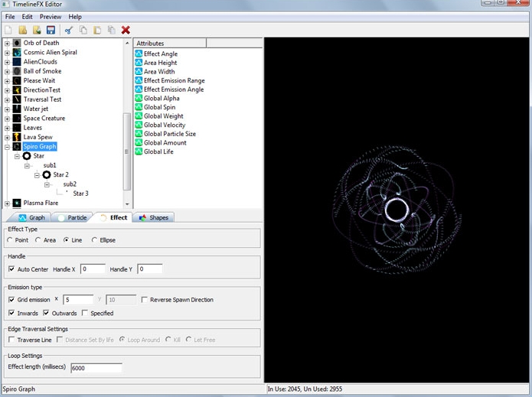Click the Lava Spew effect thumbnail icon
This screenshot has width=532, height=397.
coord(17,137)
